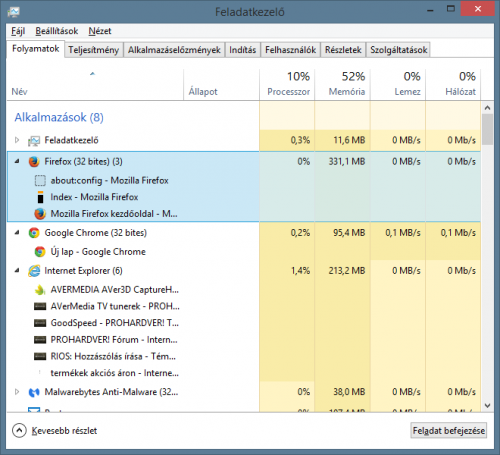Click Chrome disk value 0,1 MB/s
Viewport: 500px width, 455px height.
(x=403, y=233)
